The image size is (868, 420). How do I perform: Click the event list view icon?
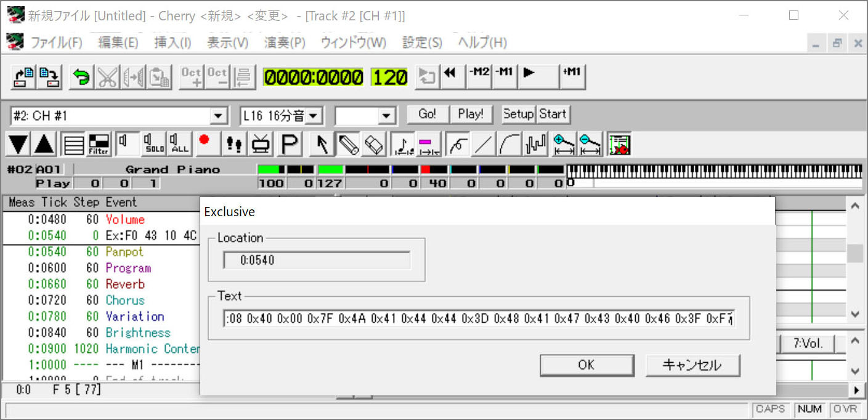pos(73,144)
